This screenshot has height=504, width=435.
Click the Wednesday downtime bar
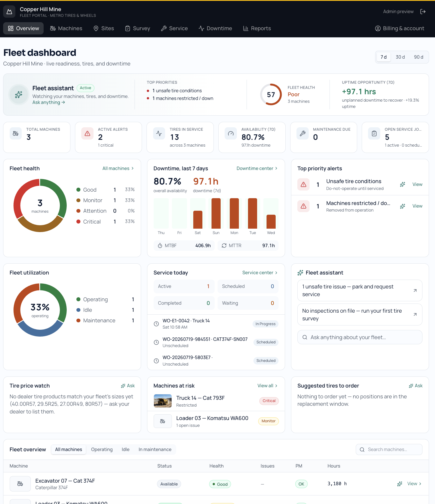271,222
